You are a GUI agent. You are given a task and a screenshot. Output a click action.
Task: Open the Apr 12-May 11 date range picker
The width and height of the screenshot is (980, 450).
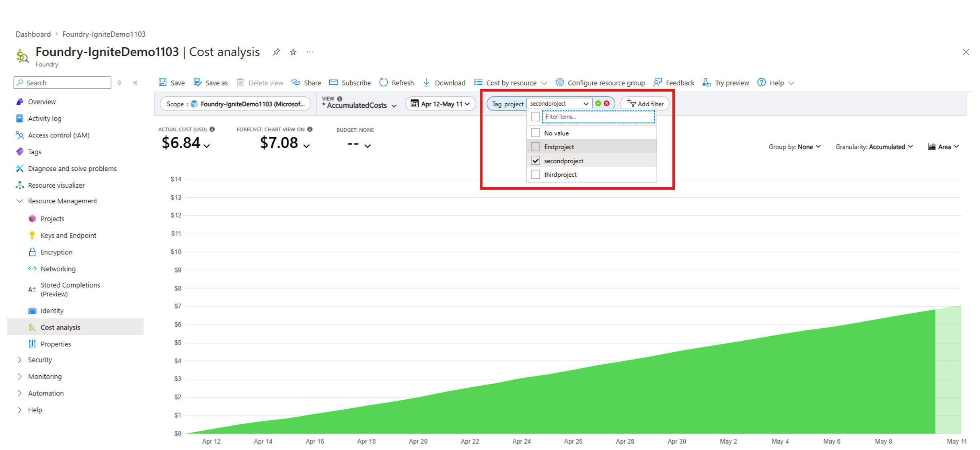[x=440, y=104]
